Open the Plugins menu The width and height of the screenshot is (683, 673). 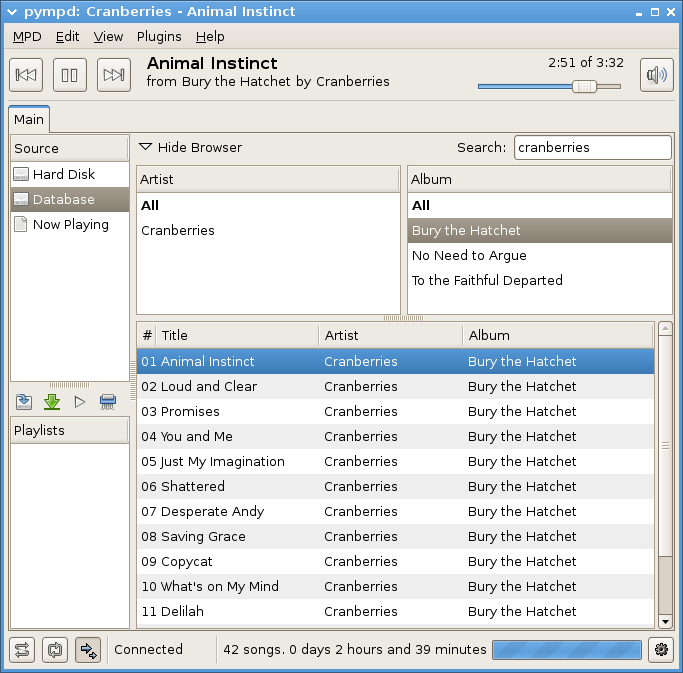(x=159, y=37)
